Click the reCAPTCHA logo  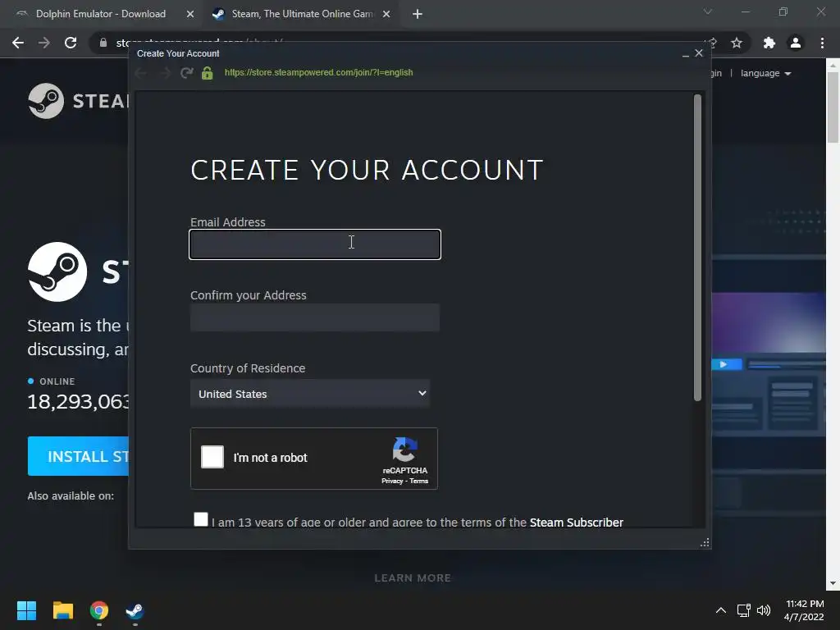click(405, 449)
